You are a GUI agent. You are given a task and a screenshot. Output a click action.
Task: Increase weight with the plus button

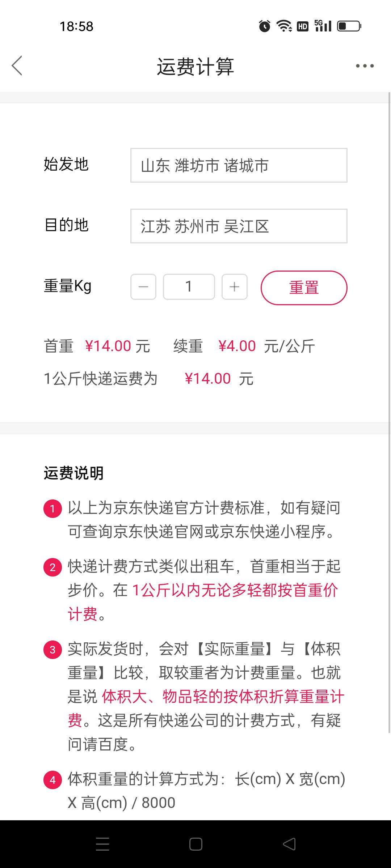(235, 287)
